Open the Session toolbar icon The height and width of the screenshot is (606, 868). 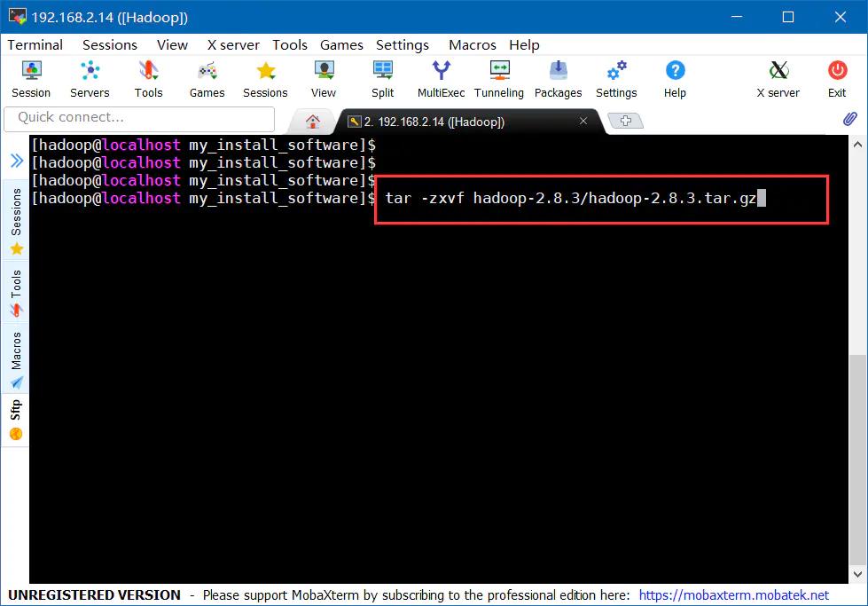(x=31, y=78)
